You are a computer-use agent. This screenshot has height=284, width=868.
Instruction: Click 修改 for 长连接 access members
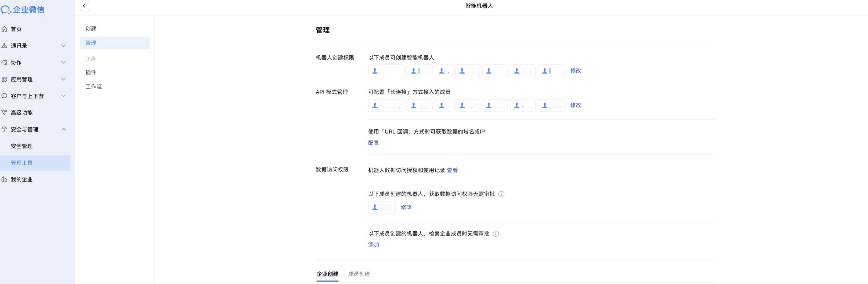pyautogui.click(x=576, y=105)
